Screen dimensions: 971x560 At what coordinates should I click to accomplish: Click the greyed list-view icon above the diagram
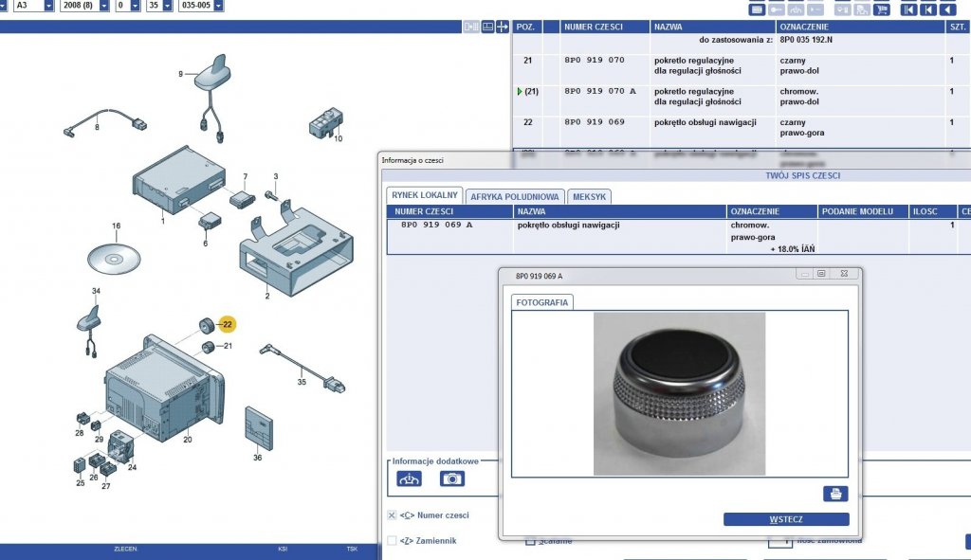click(471, 27)
